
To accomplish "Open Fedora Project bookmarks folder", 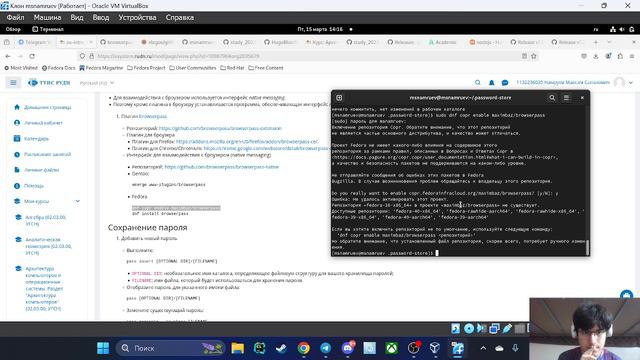I will pyautogui.click(x=146, y=68).
